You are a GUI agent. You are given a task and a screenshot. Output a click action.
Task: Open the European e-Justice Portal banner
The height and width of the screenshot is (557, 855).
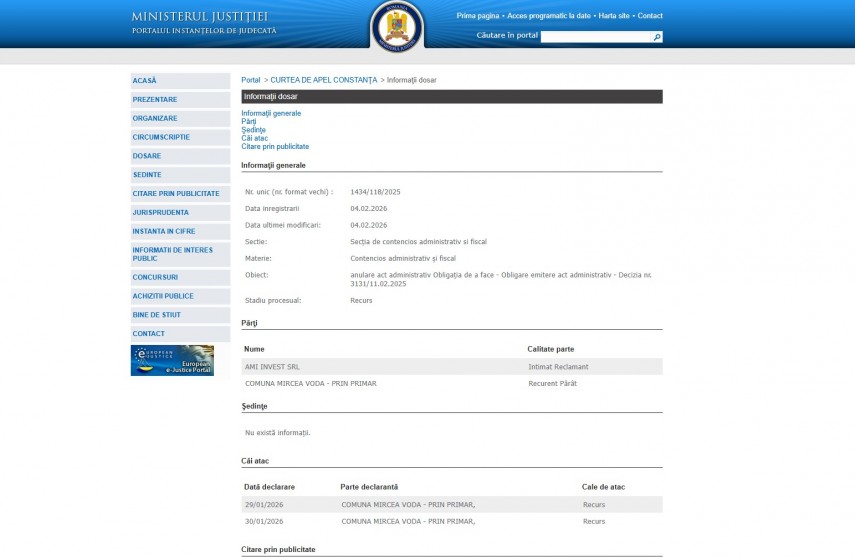click(172, 360)
